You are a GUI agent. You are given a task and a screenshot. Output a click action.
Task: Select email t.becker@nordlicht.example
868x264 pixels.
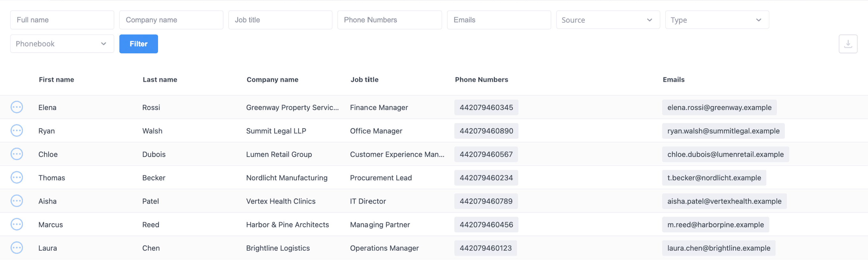714,178
